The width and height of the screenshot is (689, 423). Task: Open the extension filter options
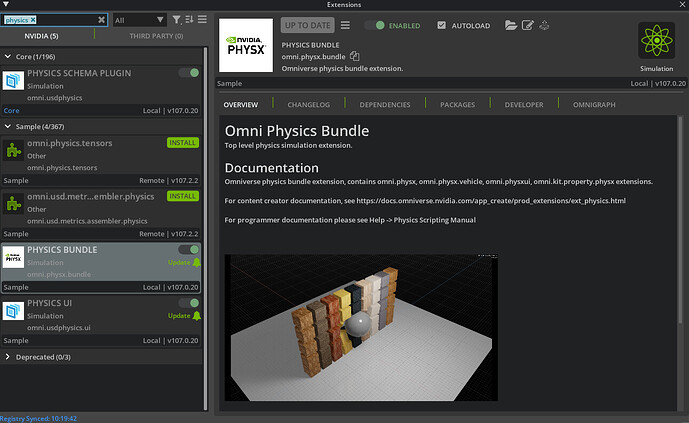coord(177,19)
